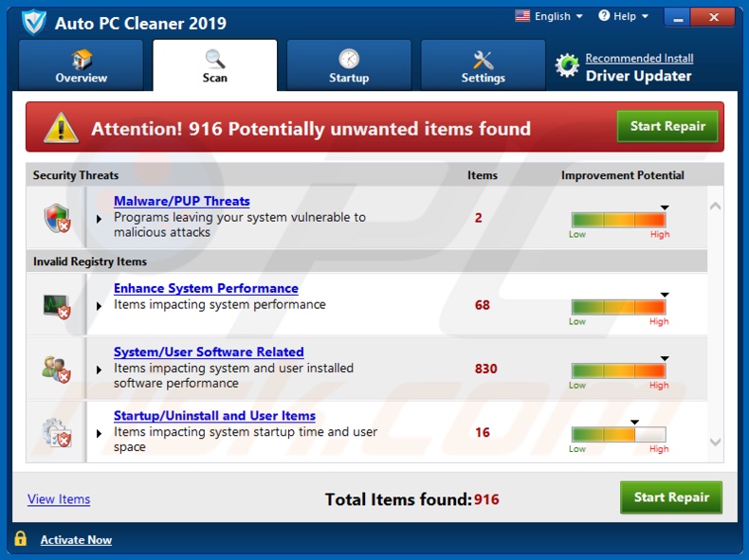The image size is (749, 560).
Task: Switch to the Startup tab
Action: point(349,65)
